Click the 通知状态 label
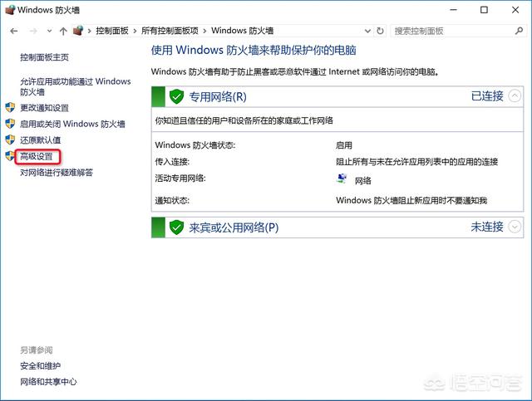532x401 pixels. (172, 200)
